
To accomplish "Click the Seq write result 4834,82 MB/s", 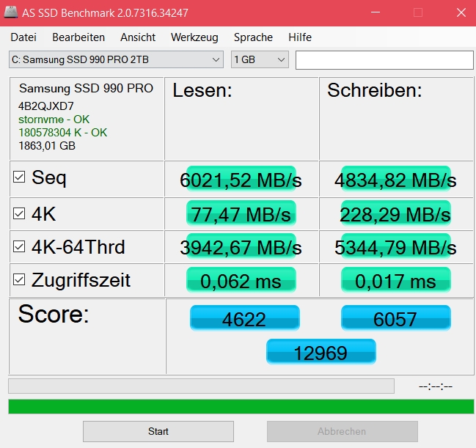I will click(x=395, y=180).
